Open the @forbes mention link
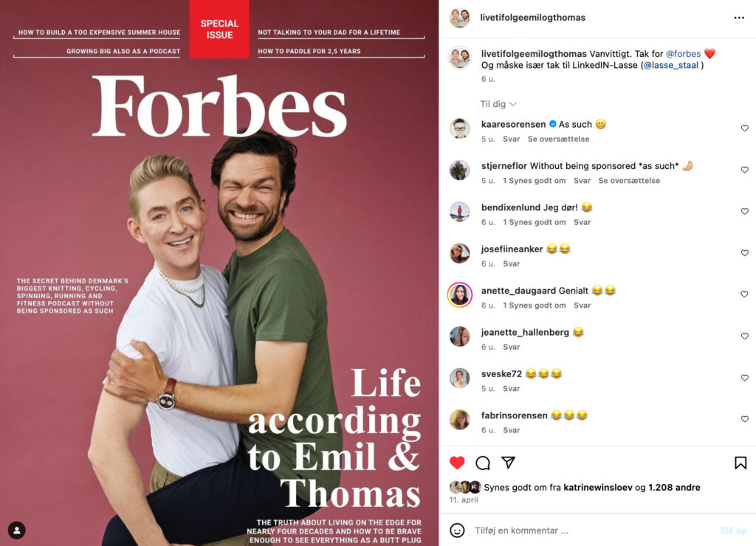Viewport: 756px width, 546px height. (x=683, y=53)
